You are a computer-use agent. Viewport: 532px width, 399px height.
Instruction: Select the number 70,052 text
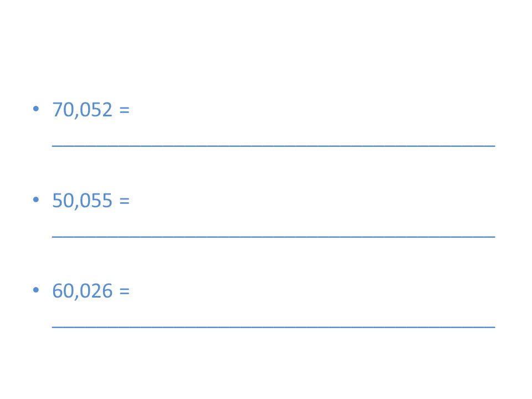(x=82, y=110)
